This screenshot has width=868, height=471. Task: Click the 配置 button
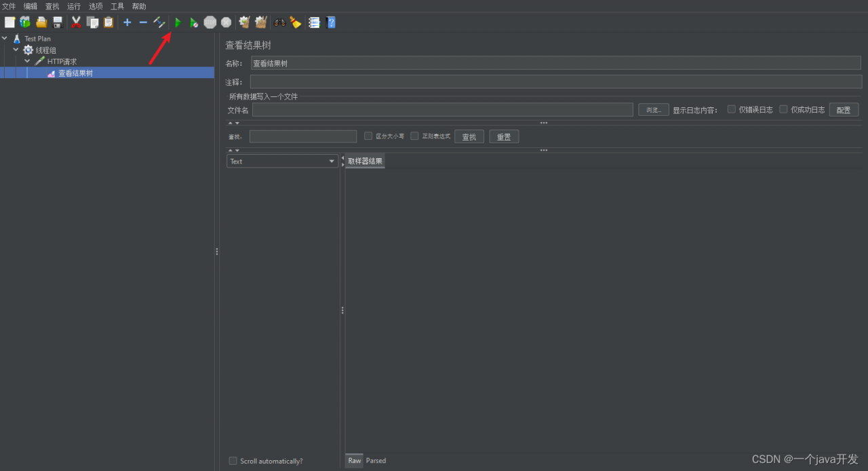844,110
